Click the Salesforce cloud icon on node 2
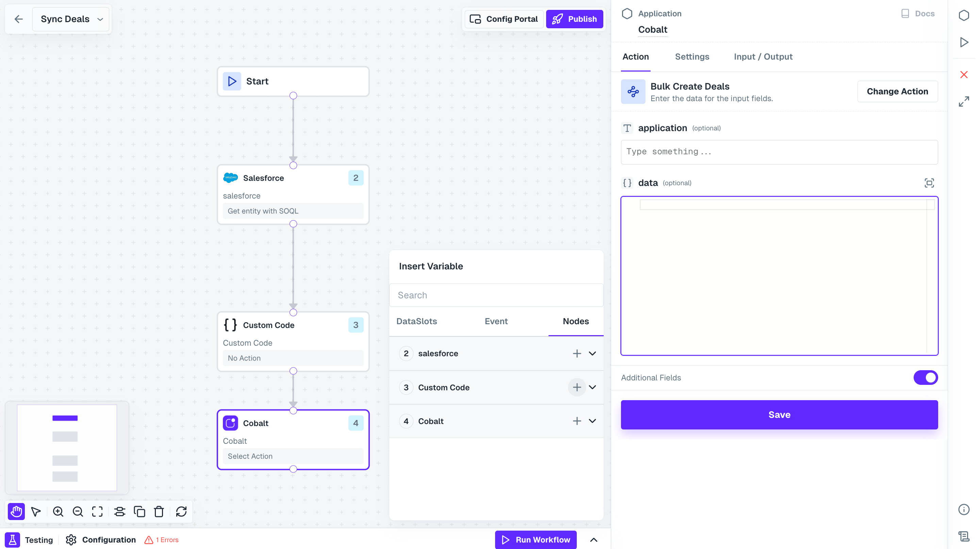 pos(231,178)
